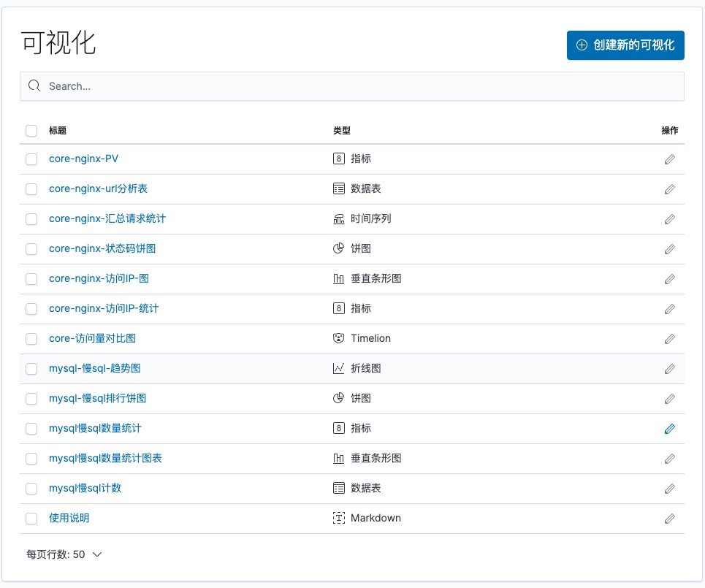The image size is (705, 588).
Task: Edit core-nginx-访问IP-图 using pencil icon
Action: pos(669,279)
